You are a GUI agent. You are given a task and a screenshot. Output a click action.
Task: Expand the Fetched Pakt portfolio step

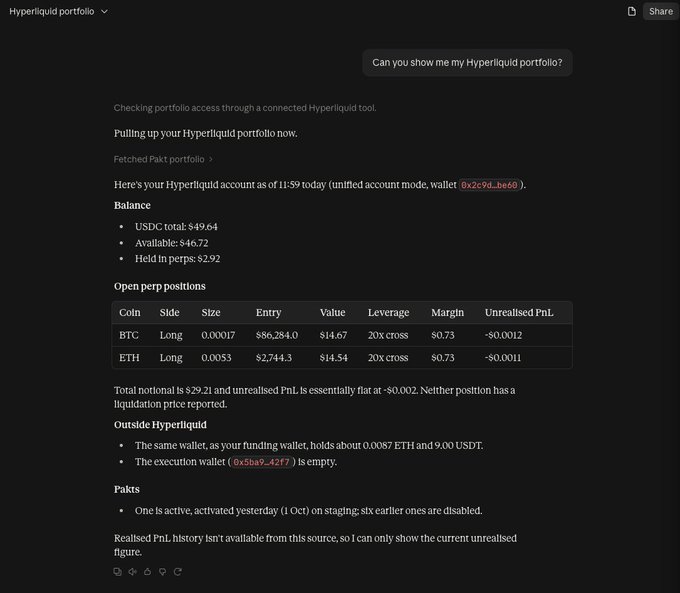163,159
